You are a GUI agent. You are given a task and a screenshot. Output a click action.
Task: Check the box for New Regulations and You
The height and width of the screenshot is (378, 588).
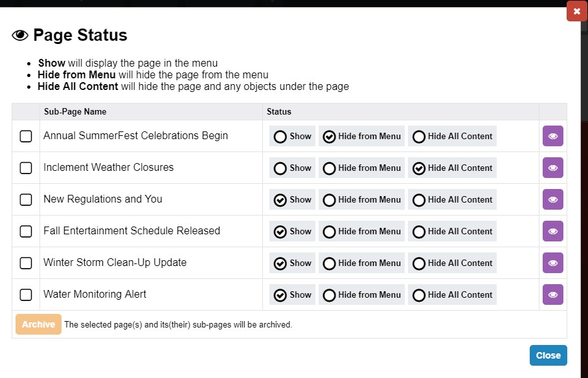(x=25, y=199)
